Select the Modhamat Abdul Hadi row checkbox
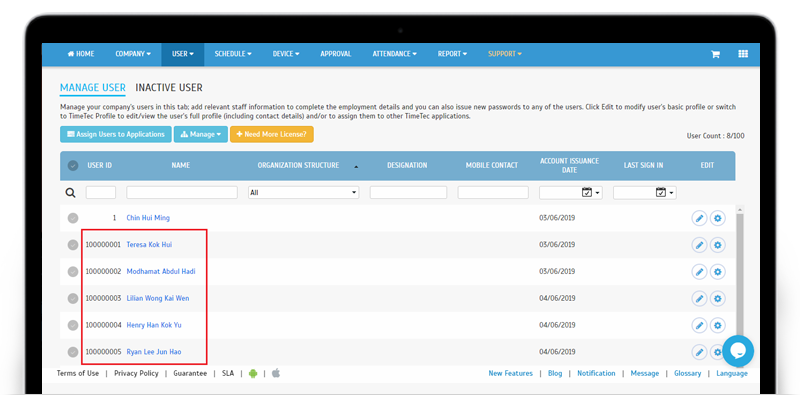The width and height of the screenshot is (800, 395). pos(73,271)
